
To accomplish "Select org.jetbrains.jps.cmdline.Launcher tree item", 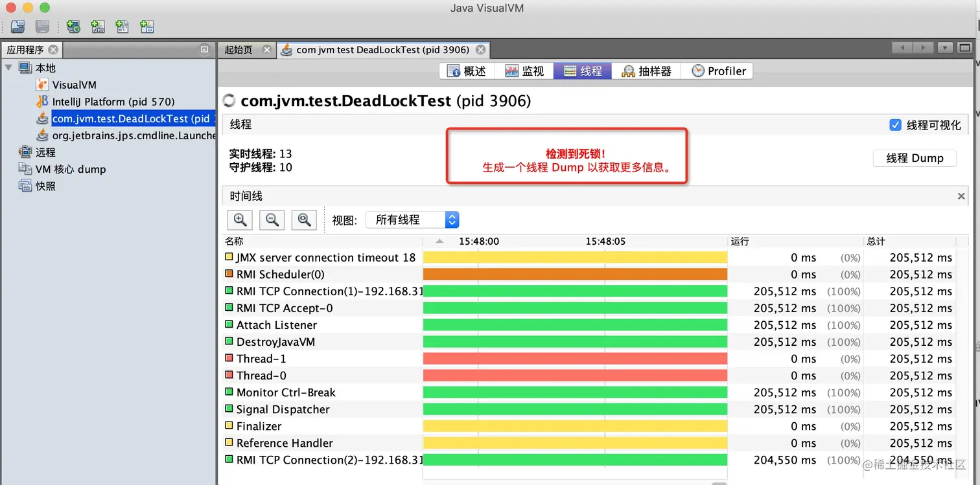I will tap(134, 135).
